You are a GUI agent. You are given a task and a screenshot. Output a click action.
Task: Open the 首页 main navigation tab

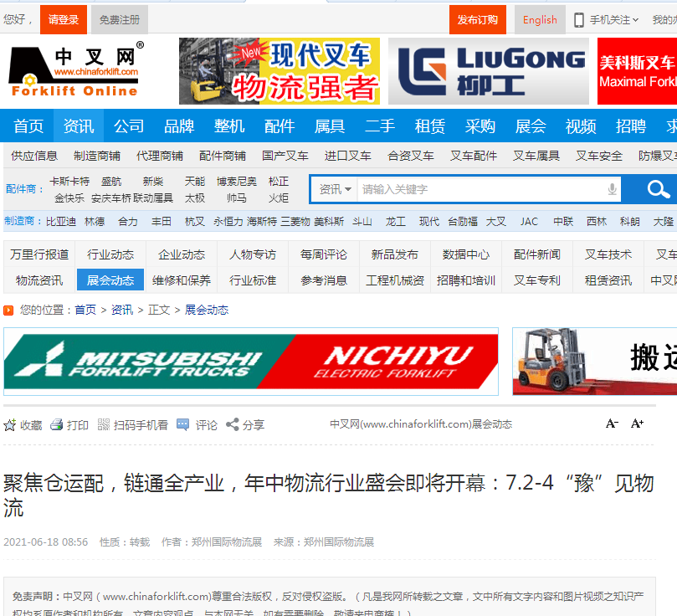point(28,126)
